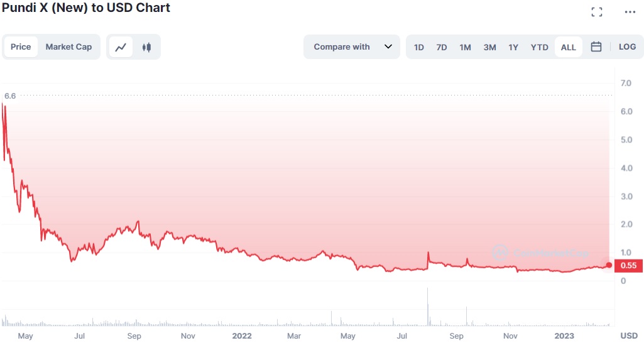
Task: Set chart range to 3M
Action: tap(489, 47)
